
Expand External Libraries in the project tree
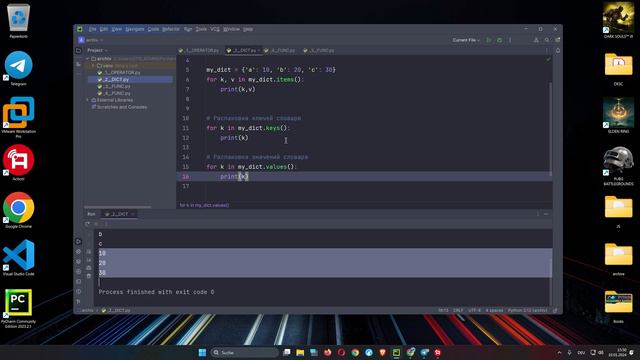[87, 100]
